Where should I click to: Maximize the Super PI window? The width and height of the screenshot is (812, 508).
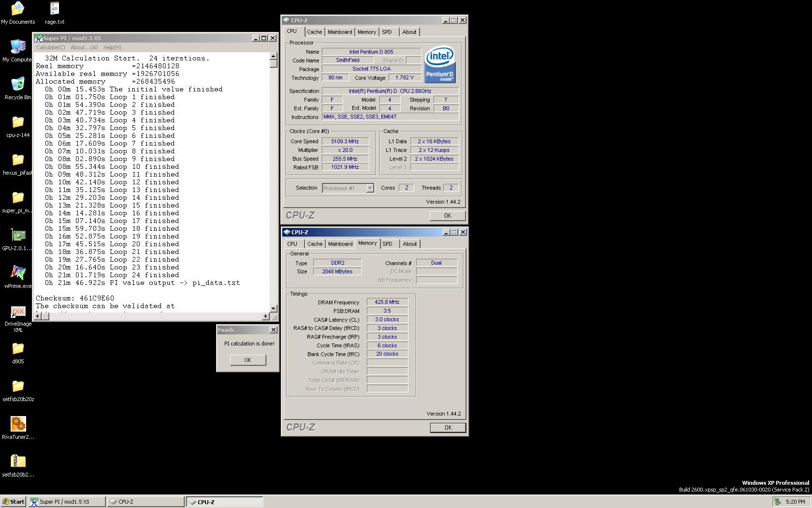point(264,38)
